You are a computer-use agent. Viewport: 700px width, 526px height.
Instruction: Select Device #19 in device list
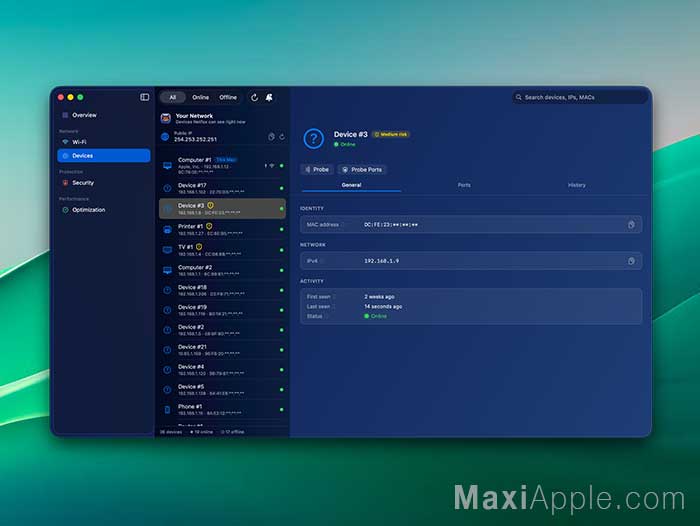[x=222, y=310]
